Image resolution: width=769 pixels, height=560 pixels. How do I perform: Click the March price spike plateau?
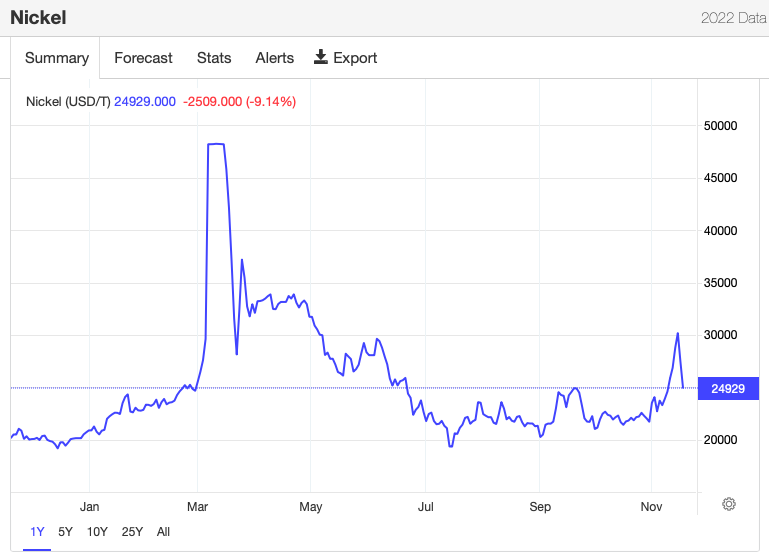click(216, 144)
